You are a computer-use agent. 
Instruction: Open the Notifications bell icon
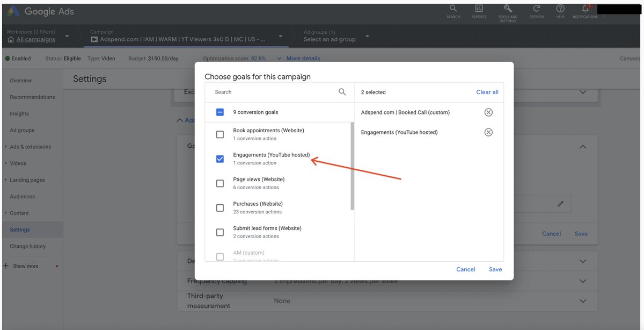[585, 9]
